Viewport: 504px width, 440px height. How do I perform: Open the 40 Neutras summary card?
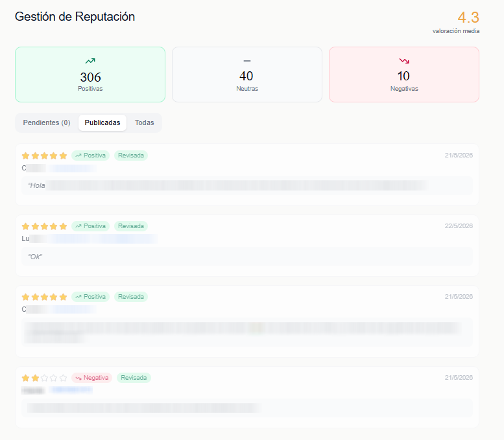[x=247, y=75]
